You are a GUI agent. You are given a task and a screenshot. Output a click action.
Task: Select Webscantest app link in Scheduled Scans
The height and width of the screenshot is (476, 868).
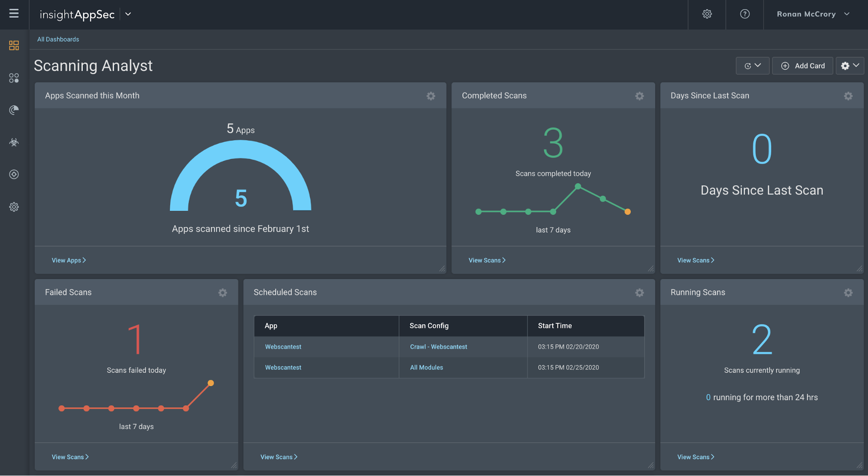pos(283,346)
